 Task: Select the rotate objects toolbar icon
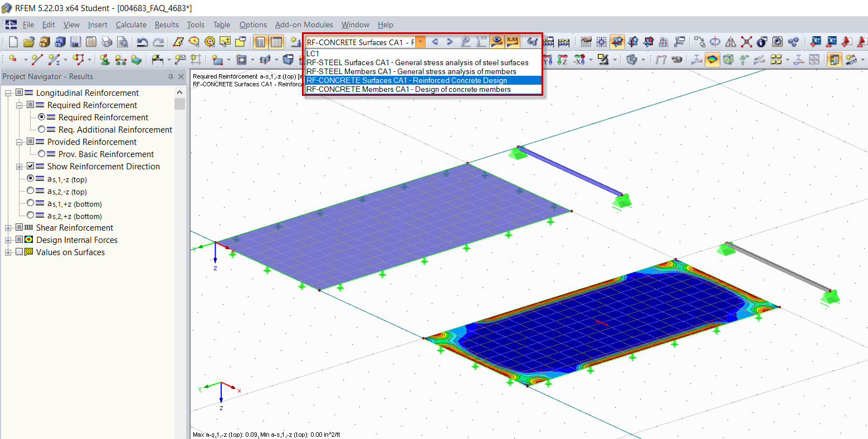click(715, 42)
